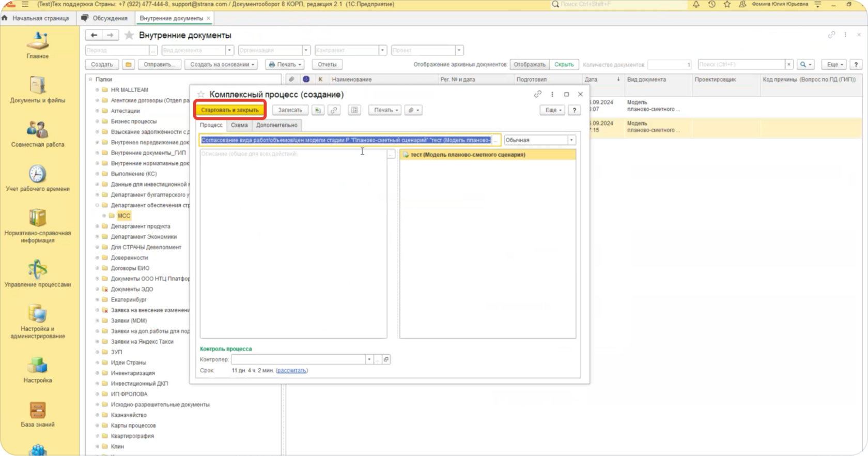This screenshot has width=868, height=456.
Task: Open open-form icon next to Контролер field
Action: coord(386,359)
